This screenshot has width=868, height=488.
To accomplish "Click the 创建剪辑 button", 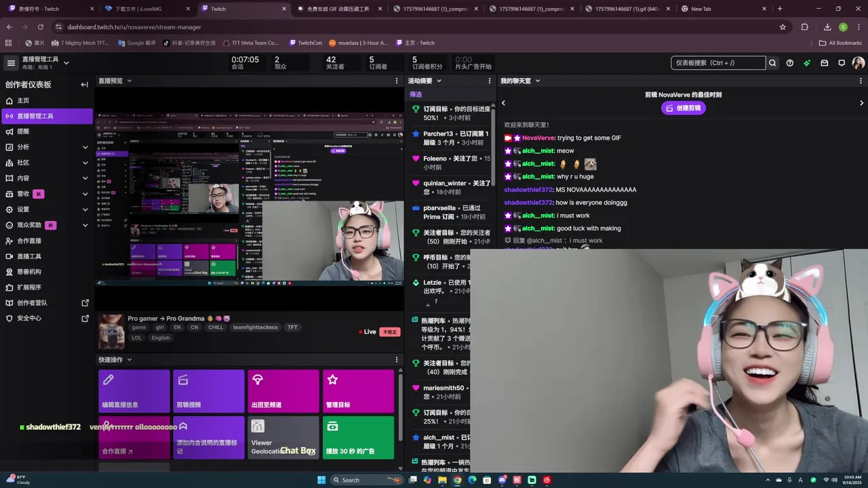I will click(684, 108).
